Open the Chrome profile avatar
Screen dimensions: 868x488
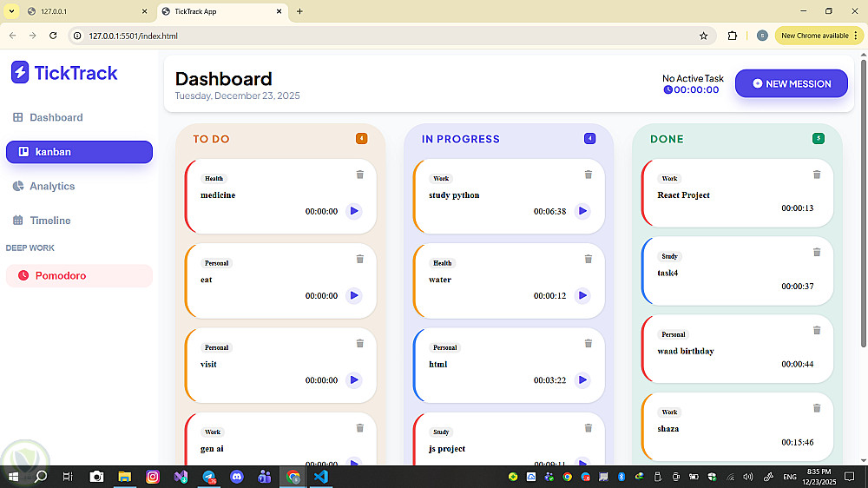click(762, 36)
